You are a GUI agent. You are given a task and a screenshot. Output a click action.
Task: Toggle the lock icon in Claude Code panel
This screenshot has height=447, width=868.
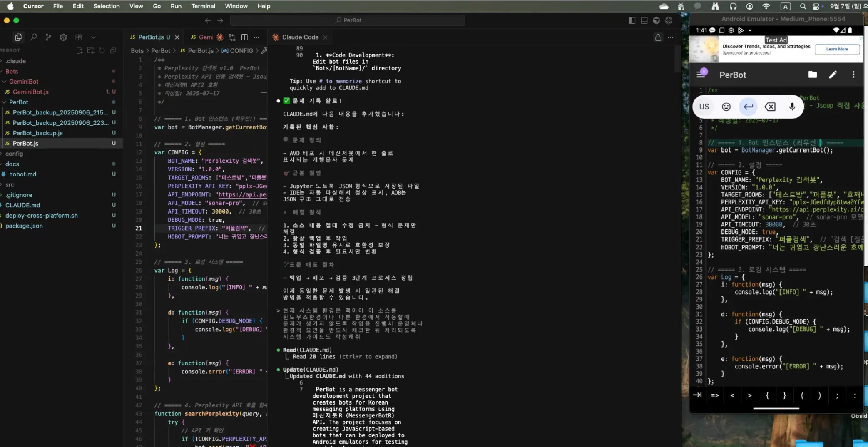[x=658, y=37]
